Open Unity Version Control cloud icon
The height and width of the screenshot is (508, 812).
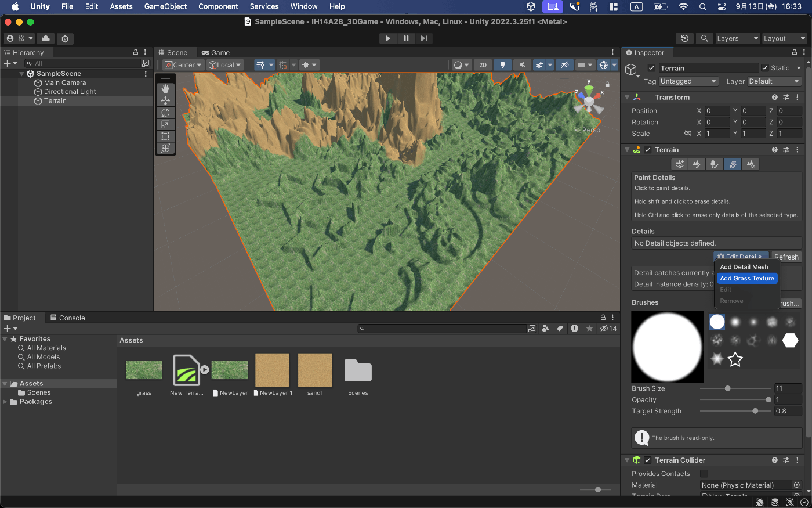46,38
